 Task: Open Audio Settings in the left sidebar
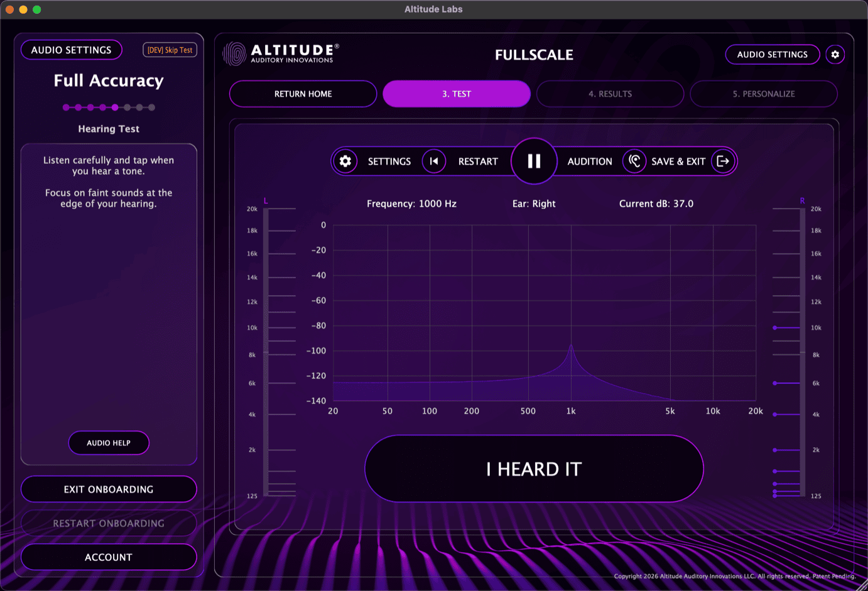pyautogui.click(x=71, y=50)
